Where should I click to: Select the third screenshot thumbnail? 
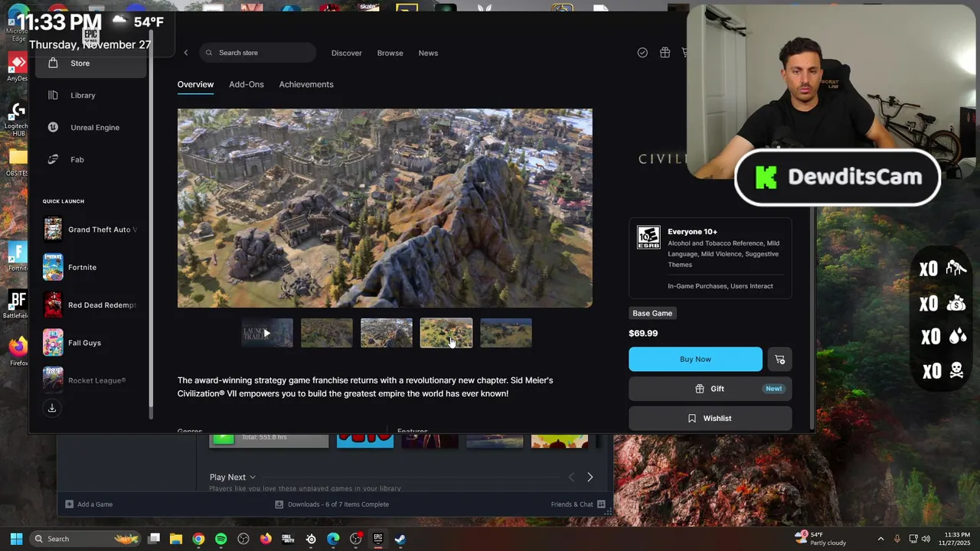[x=387, y=333]
